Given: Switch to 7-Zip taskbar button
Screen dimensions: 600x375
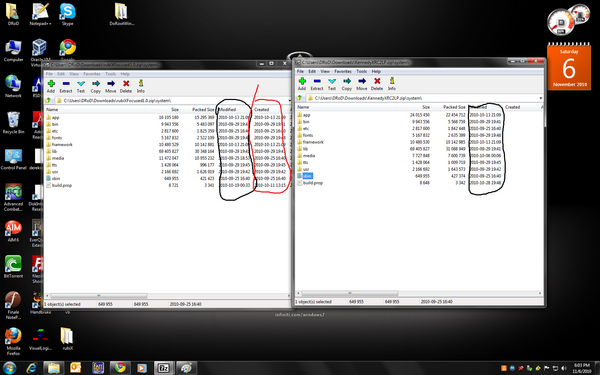Looking at the screenshot, I should coord(164,368).
